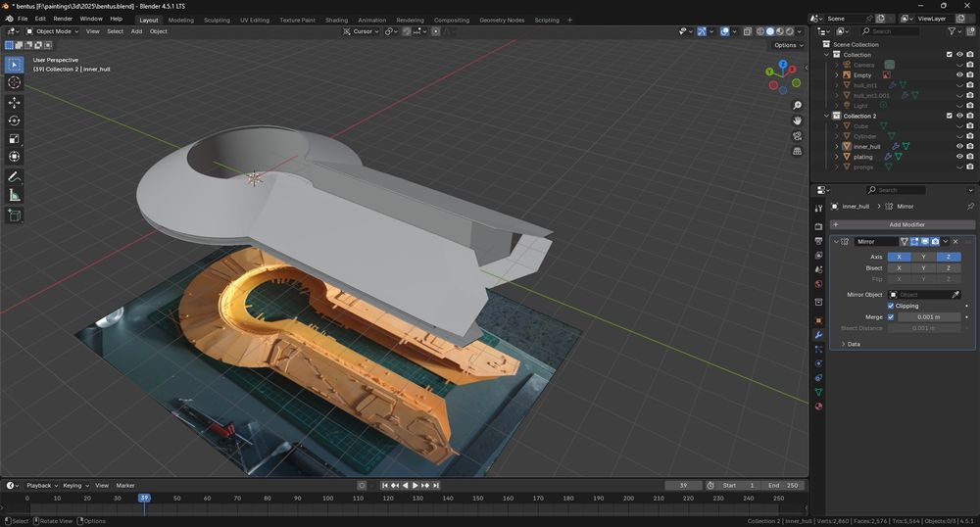Select the 3D Cursor tool

(15, 82)
